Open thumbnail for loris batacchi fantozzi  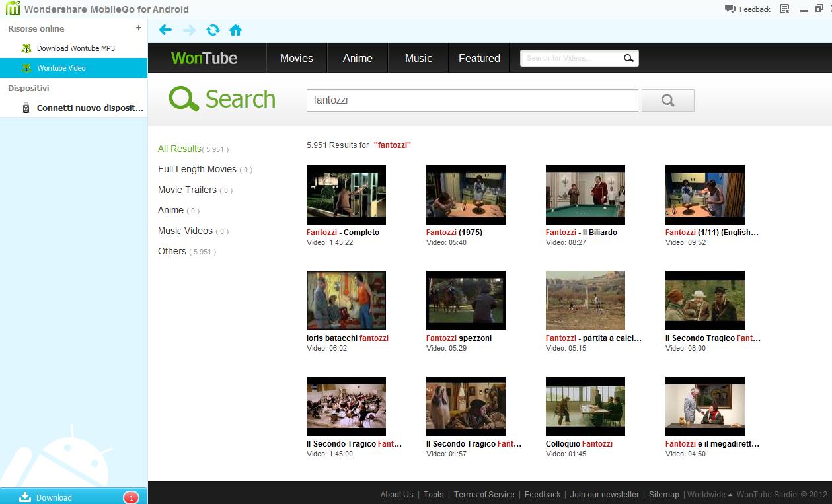click(x=346, y=301)
